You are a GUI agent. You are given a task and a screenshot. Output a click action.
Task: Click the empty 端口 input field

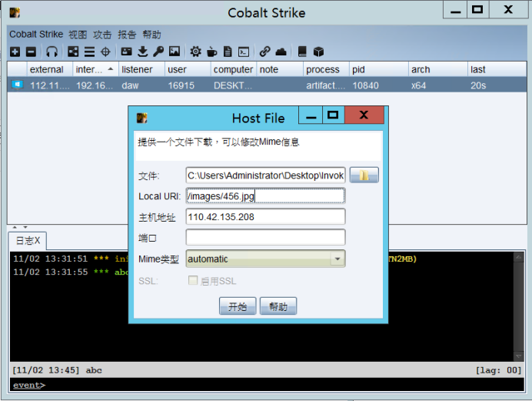click(266, 237)
